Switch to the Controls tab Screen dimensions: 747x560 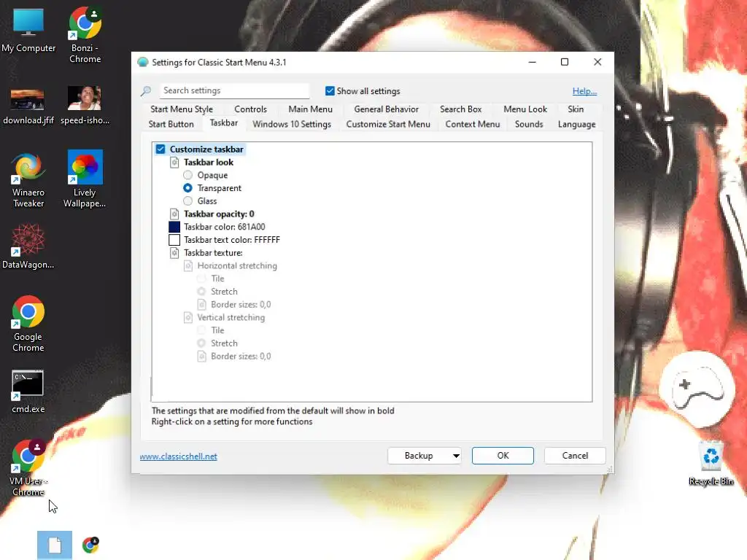tap(251, 109)
